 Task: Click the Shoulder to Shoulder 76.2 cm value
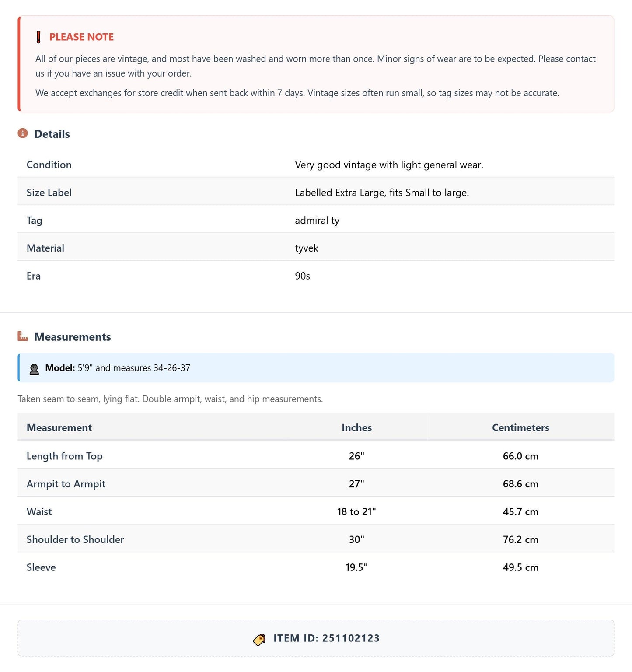point(520,539)
